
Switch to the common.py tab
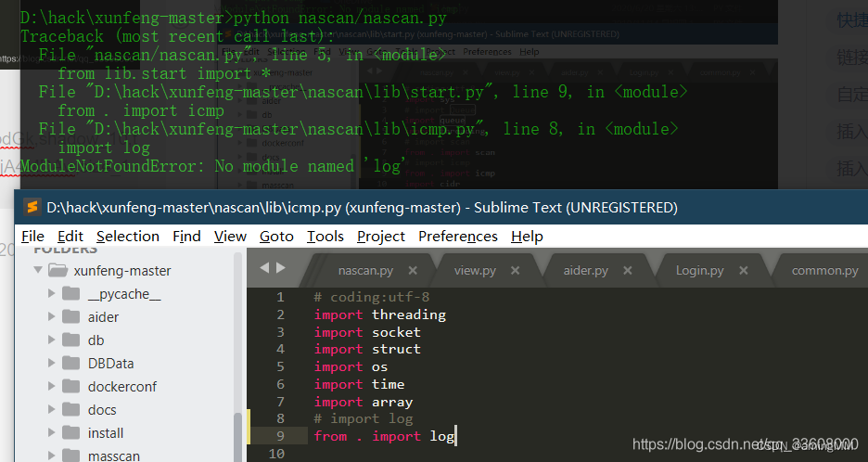(x=824, y=270)
